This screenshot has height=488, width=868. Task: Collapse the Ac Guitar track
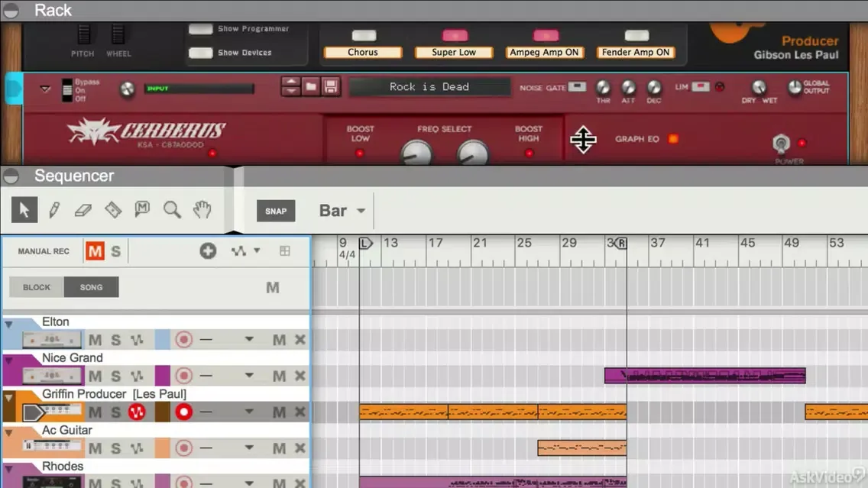tap(9, 433)
